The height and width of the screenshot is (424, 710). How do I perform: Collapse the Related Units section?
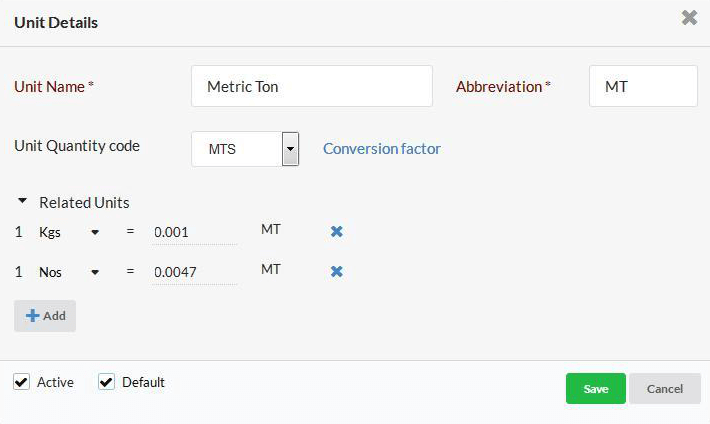point(22,201)
